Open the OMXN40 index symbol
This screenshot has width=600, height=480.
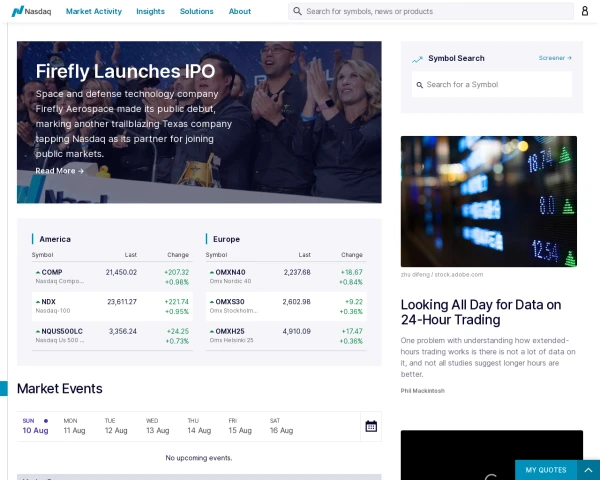pos(230,272)
